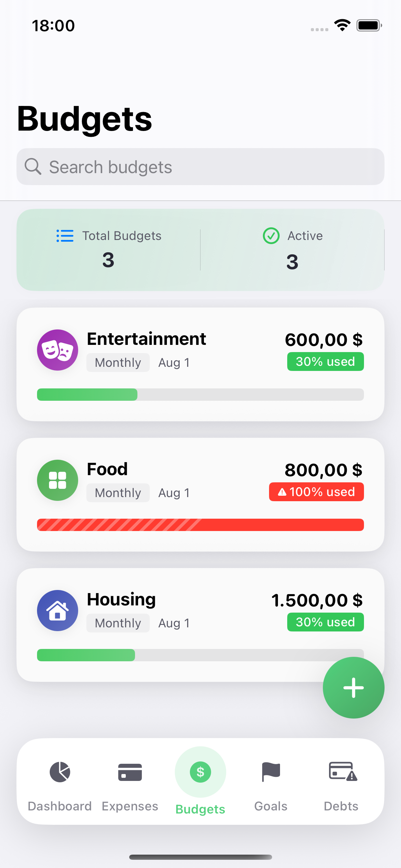Tap the Housing 1.500,00 $ amount

317,600
